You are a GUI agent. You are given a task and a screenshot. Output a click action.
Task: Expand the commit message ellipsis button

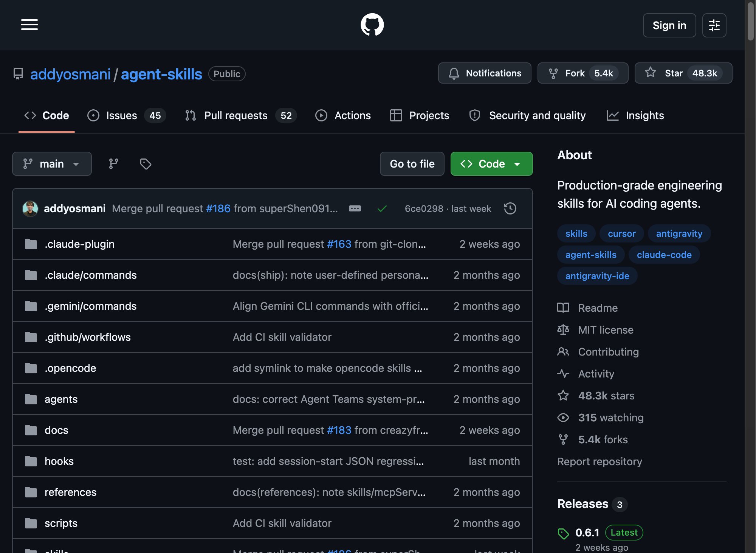[x=355, y=208]
